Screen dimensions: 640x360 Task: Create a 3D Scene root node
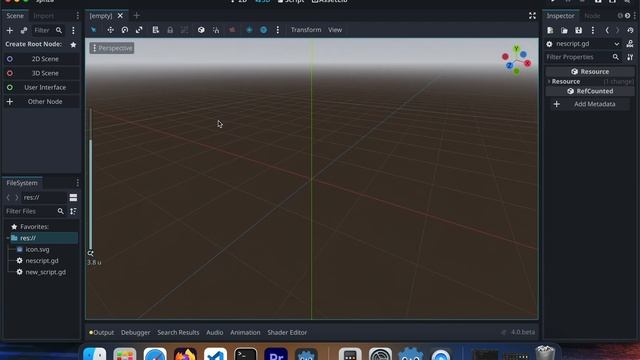[41, 73]
